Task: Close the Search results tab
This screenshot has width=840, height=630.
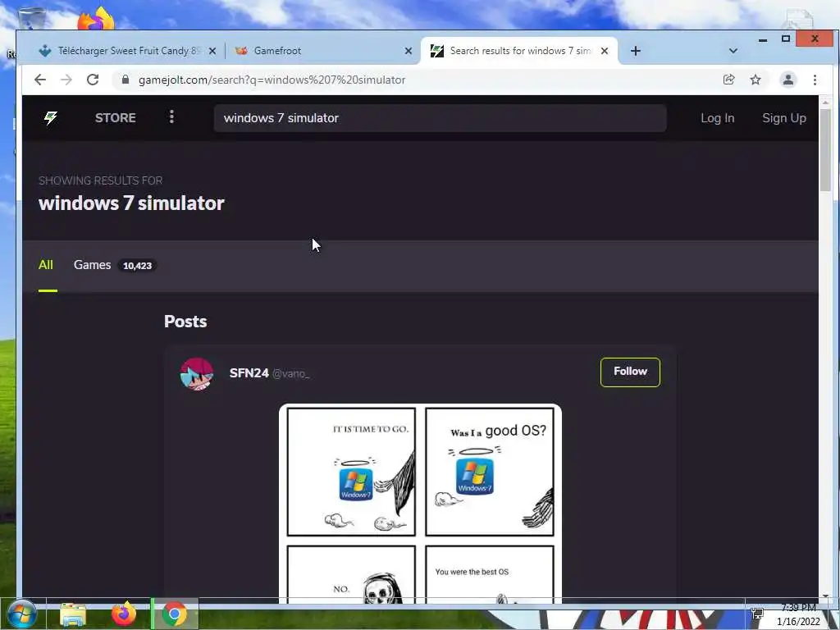Action: click(x=605, y=51)
